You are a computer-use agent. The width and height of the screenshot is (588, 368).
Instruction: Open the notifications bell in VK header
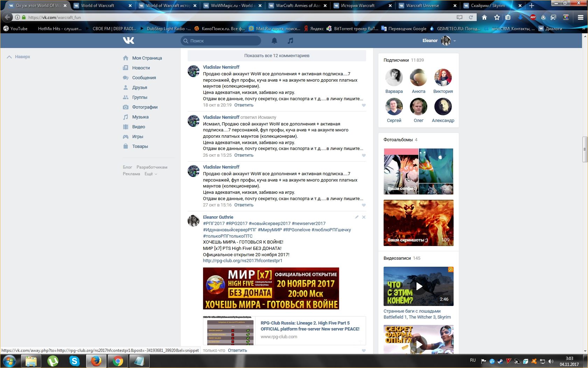coord(274,41)
